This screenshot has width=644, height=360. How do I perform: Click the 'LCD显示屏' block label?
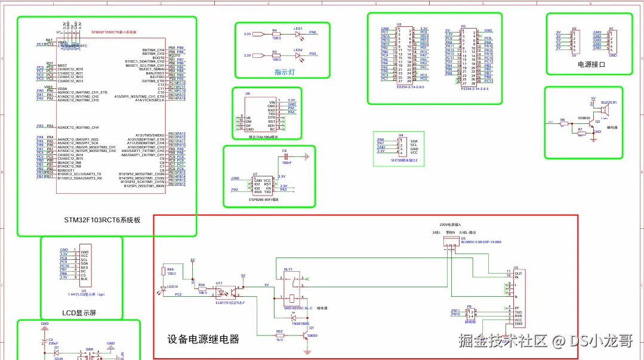(79, 313)
